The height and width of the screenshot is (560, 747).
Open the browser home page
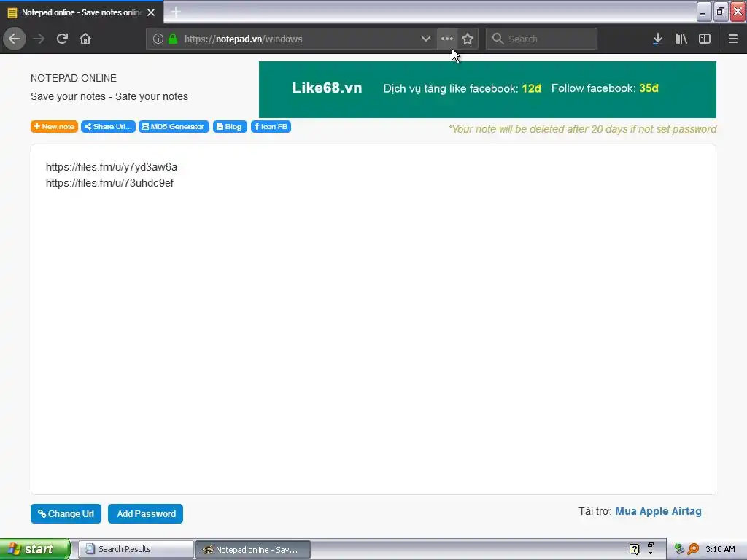(x=85, y=39)
